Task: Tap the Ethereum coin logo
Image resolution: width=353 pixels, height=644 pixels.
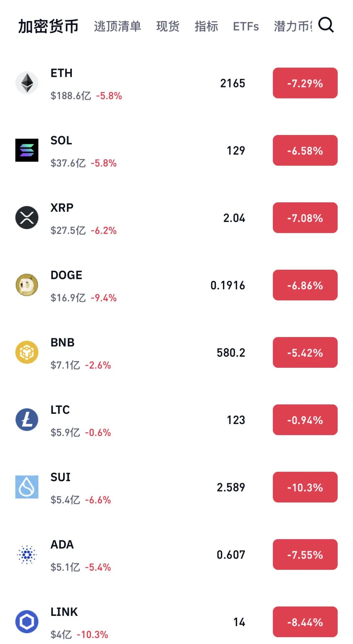Action: tap(27, 83)
